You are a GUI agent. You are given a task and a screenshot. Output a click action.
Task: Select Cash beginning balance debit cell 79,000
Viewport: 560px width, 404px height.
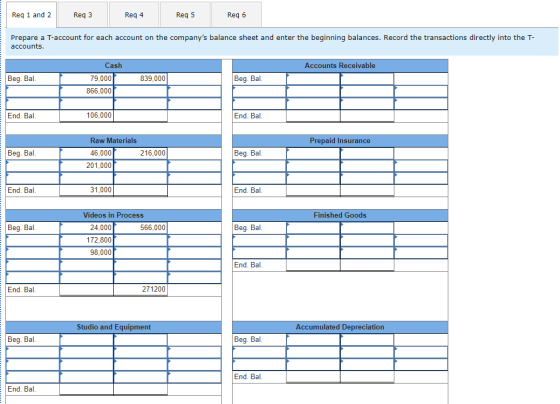tap(86, 79)
